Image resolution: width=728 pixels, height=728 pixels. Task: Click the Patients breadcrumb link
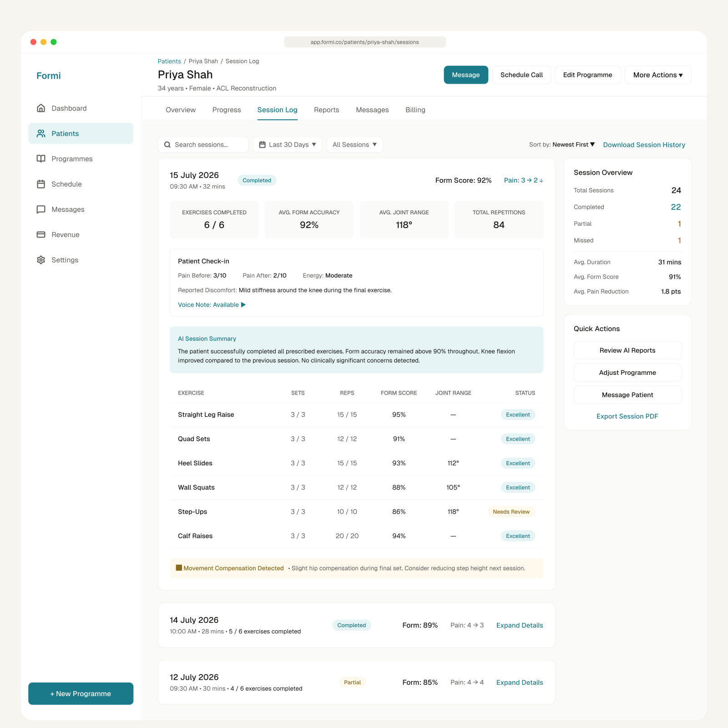click(x=169, y=61)
